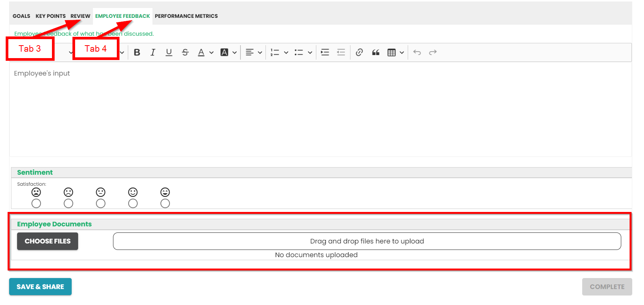Select the very dissatisfied radio button
644x305 pixels.
pyautogui.click(x=36, y=204)
